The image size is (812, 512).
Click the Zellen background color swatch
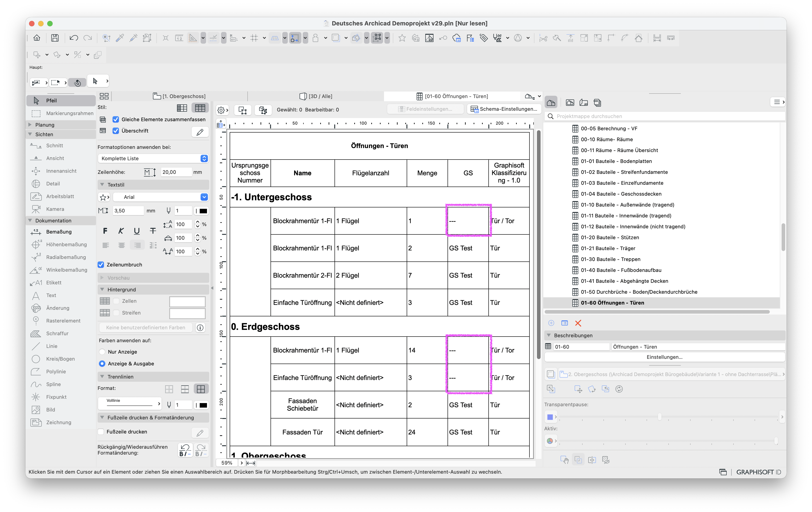pos(187,301)
